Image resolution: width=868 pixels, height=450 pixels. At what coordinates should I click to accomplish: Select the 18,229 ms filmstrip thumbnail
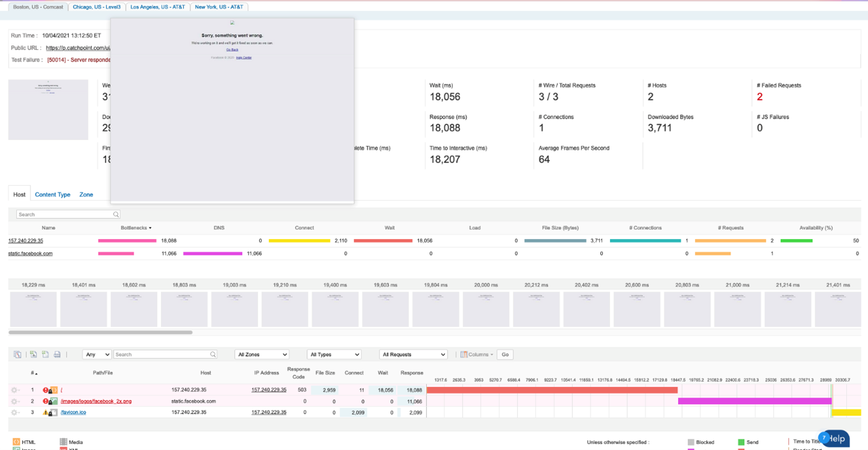pyautogui.click(x=33, y=309)
